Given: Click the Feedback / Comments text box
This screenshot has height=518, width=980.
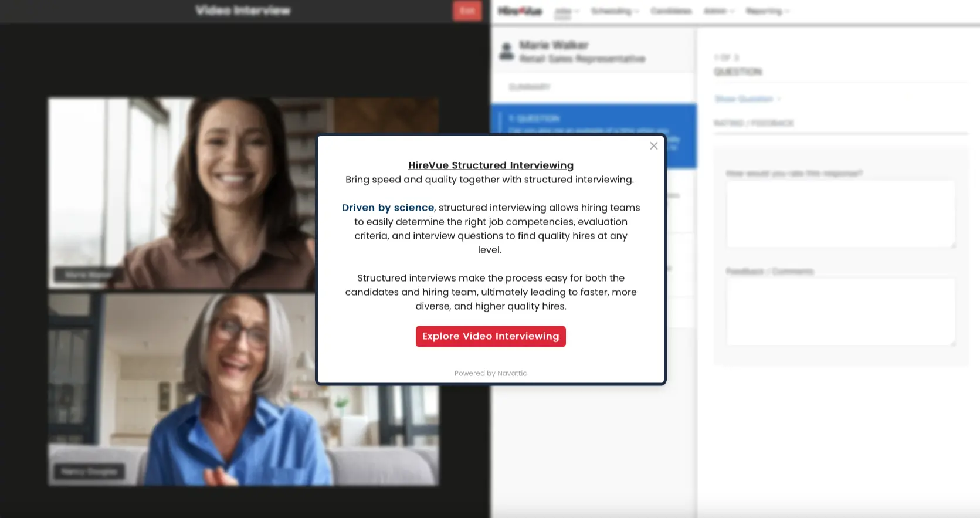Looking at the screenshot, I should 840,312.
